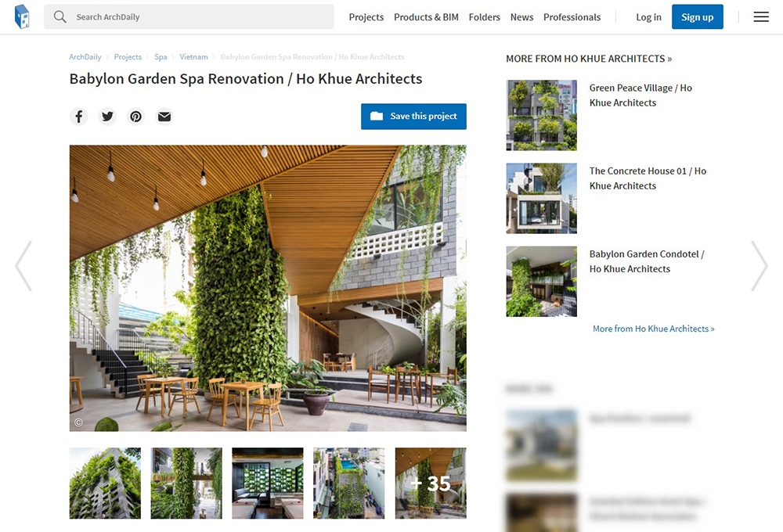Click the search magnifier icon
Image resolution: width=783 pixels, height=532 pixels.
pos(60,16)
